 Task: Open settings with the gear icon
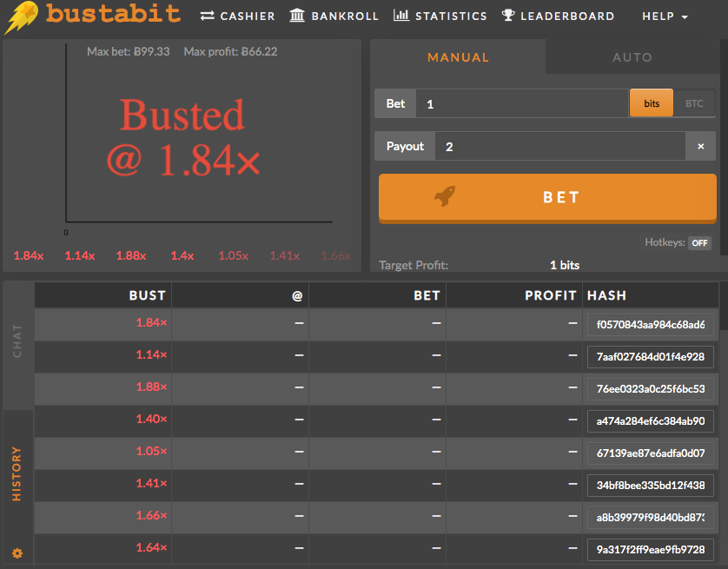click(x=17, y=553)
